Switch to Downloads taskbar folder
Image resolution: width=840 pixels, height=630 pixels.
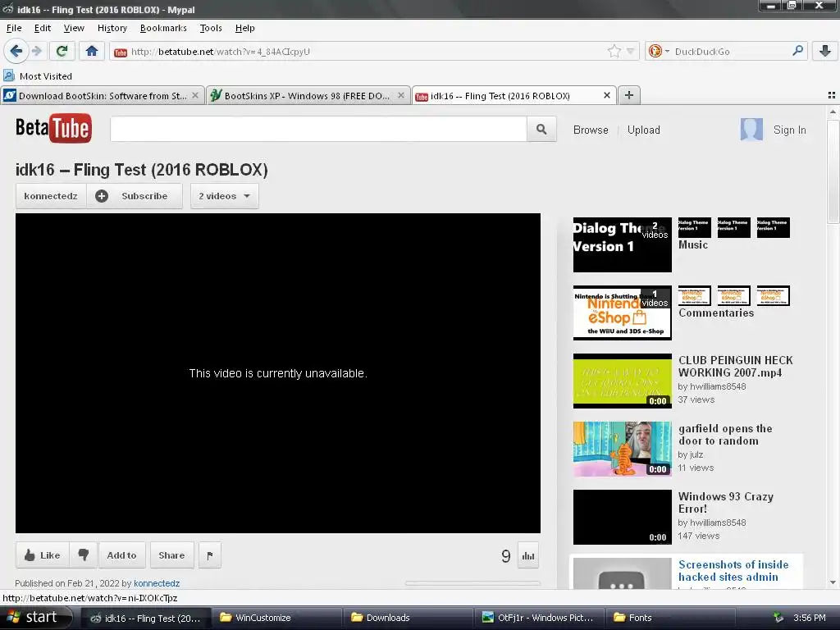point(409,618)
